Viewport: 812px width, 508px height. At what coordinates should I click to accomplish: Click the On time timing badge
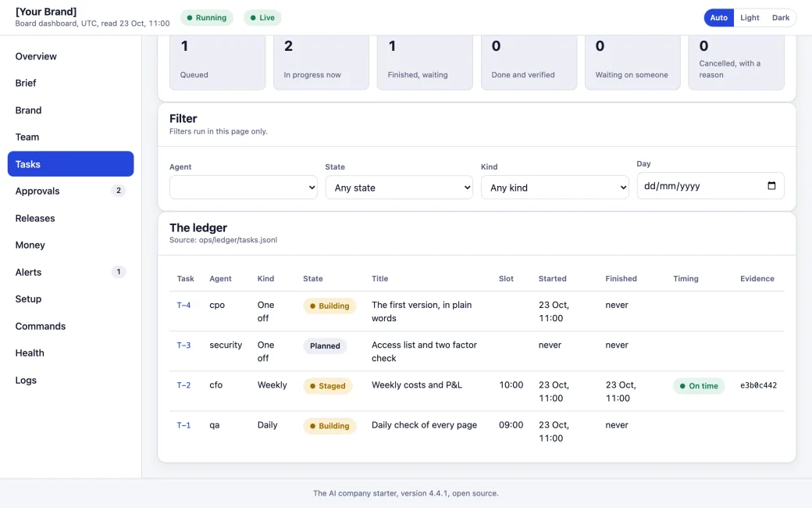click(699, 385)
